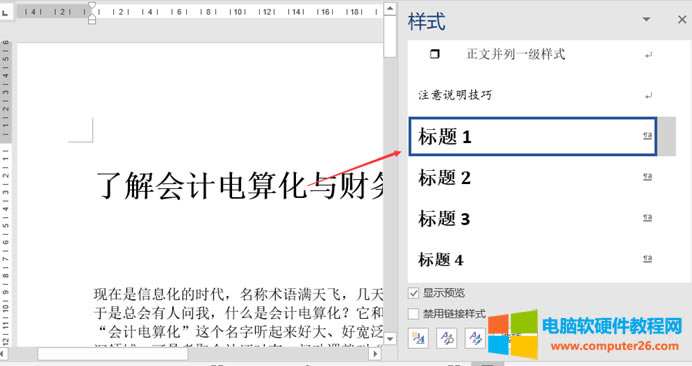Apply the 标题 3 style
This screenshot has height=366, width=692.
click(533, 219)
